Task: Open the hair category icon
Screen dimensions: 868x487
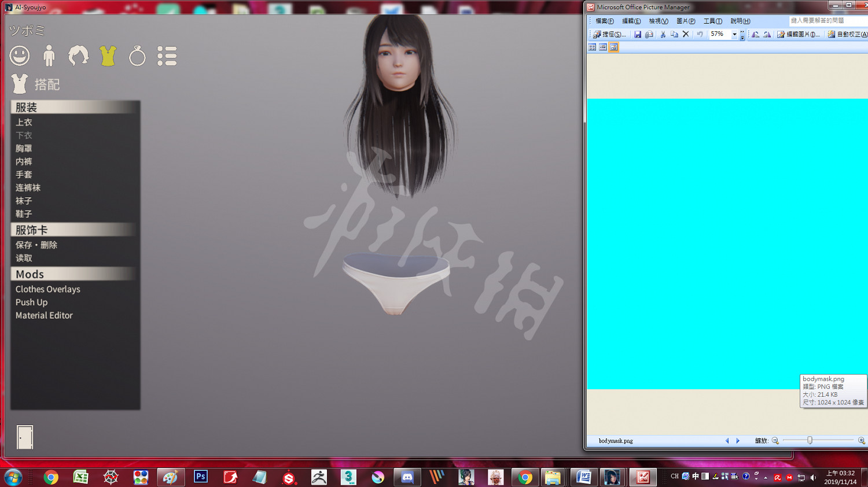Action: point(78,56)
